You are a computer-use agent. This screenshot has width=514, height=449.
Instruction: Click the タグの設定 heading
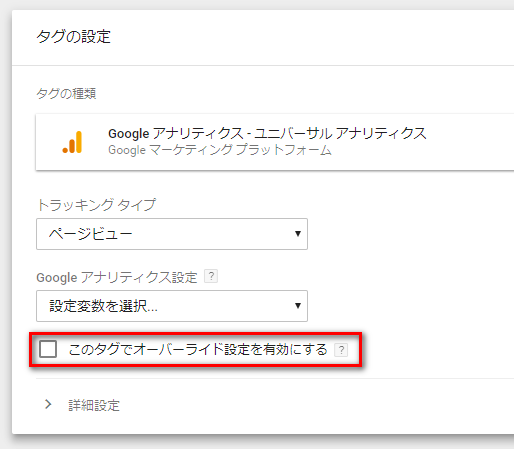[73, 37]
